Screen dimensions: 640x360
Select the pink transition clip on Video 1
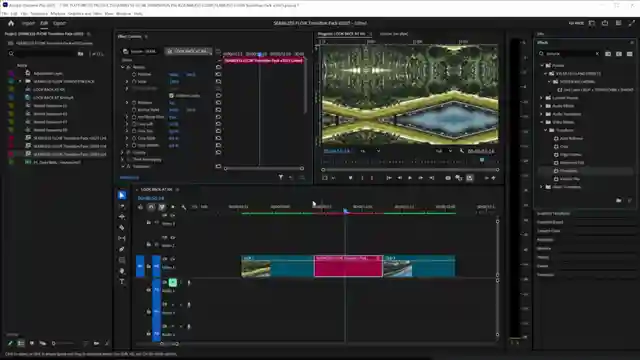click(348, 266)
